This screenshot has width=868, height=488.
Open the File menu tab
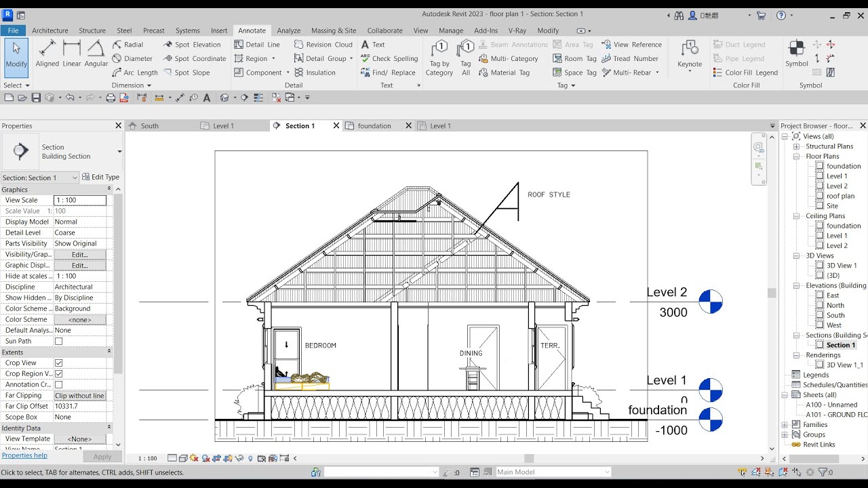(13, 30)
